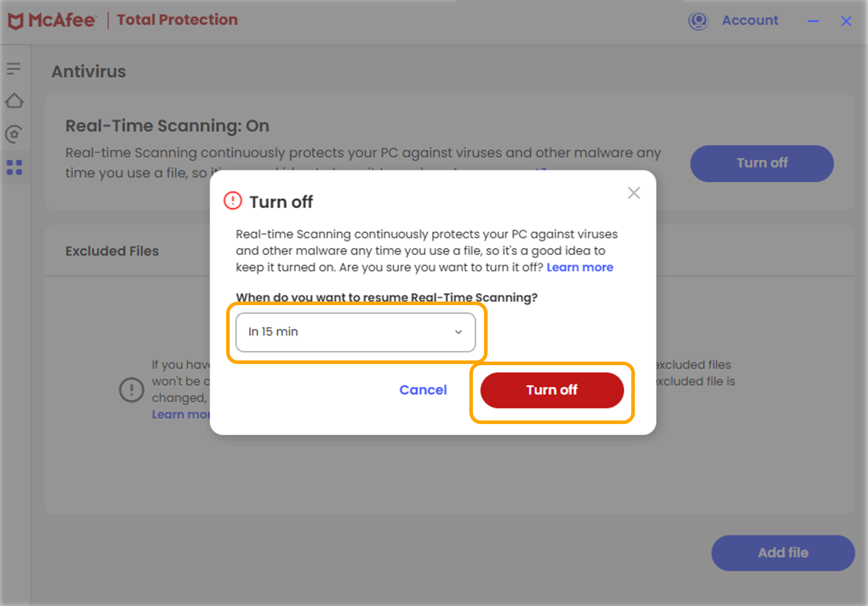Select the four-squares apps icon in sidebar

coord(14,168)
